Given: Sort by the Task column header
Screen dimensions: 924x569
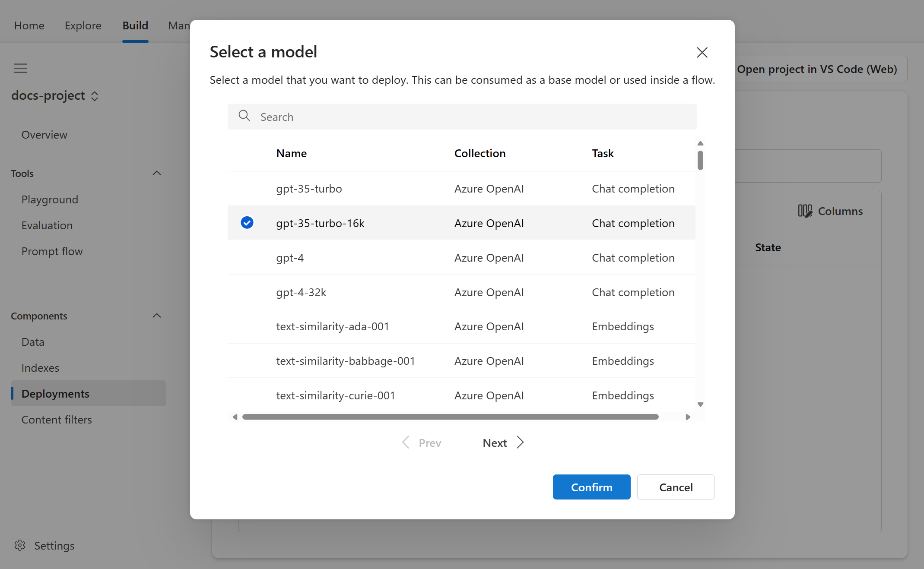Looking at the screenshot, I should point(603,153).
